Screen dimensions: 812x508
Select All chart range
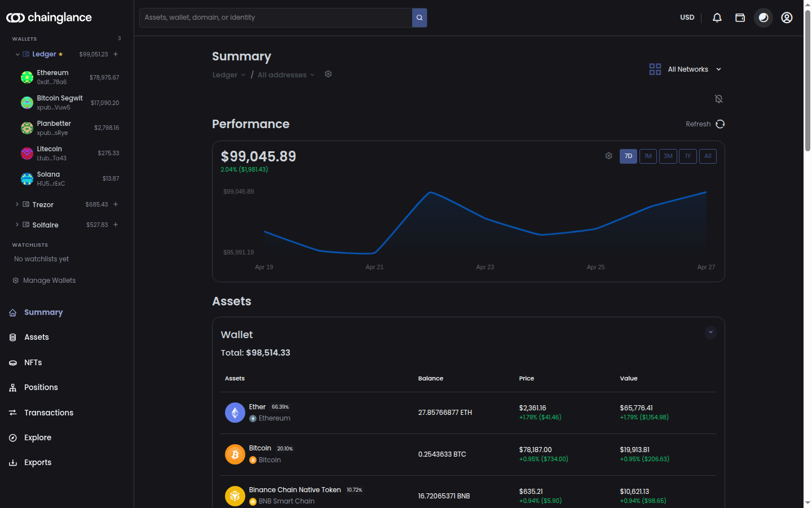coord(708,156)
